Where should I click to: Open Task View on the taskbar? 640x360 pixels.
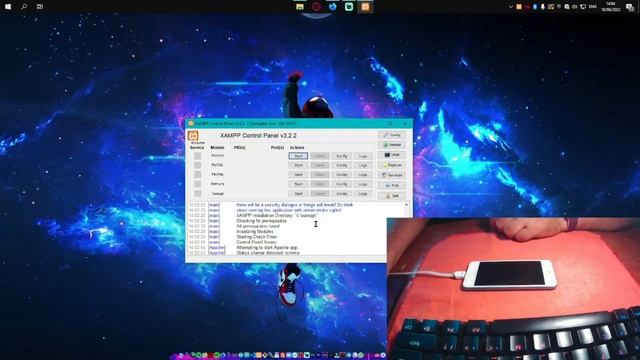(x=40, y=7)
